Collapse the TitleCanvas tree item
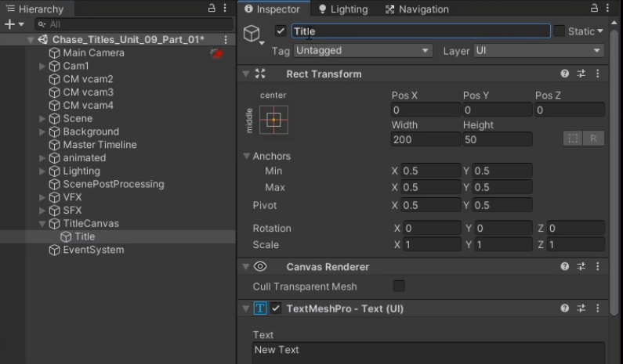This screenshot has height=364, width=623. click(x=43, y=224)
